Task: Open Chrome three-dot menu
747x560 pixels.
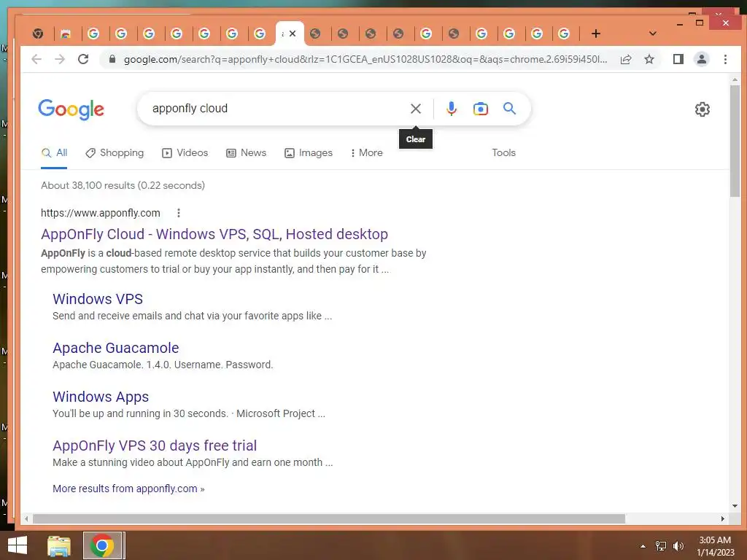Action: click(x=725, y=59)
